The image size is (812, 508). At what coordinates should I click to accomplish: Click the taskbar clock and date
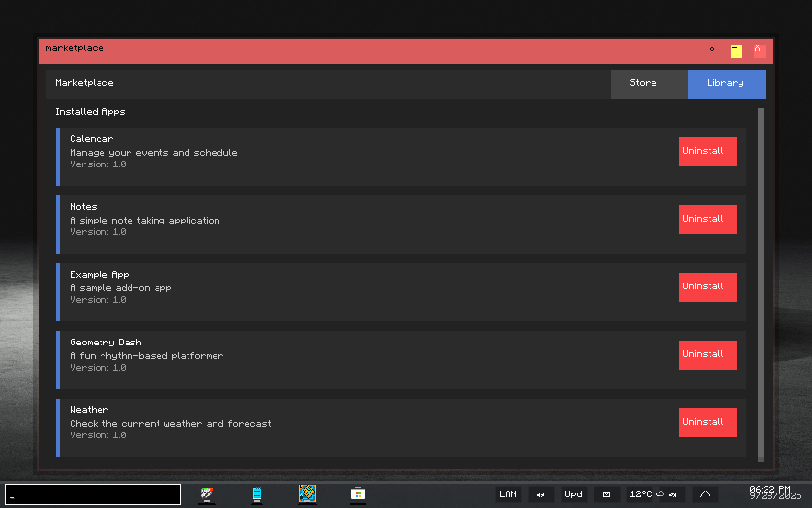point(775,493)
